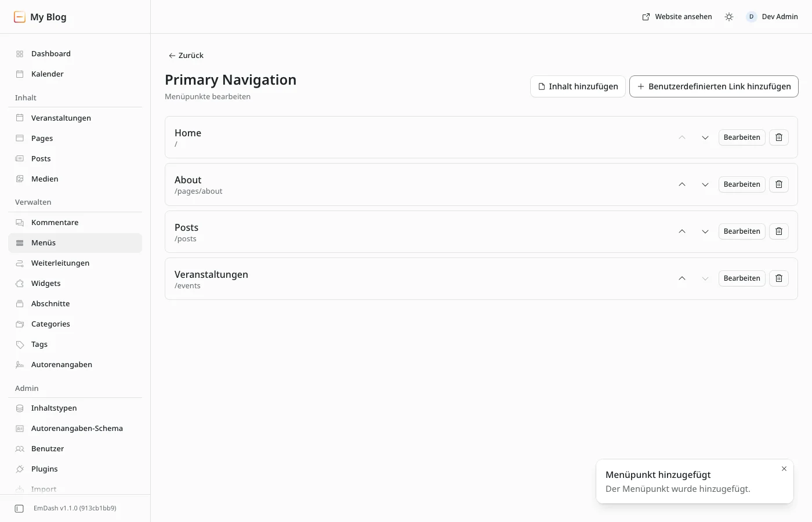
Task: Delete the Home menu item
Action: coord(779,137)
